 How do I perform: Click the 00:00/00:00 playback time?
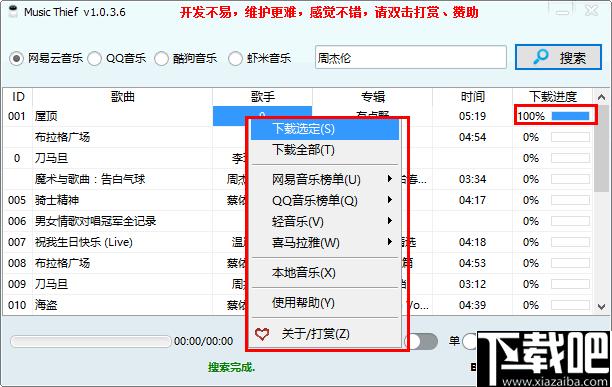[x=203, y=341]
